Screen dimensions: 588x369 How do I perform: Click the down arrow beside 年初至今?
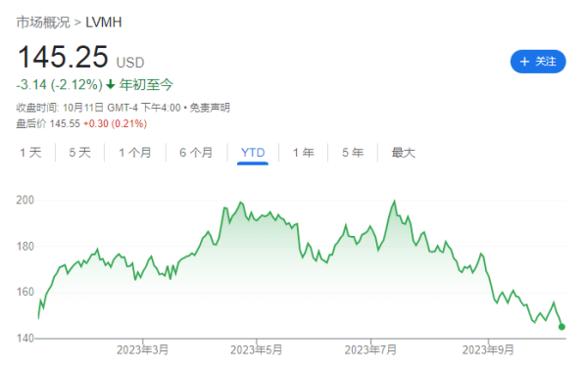(110, 84)
